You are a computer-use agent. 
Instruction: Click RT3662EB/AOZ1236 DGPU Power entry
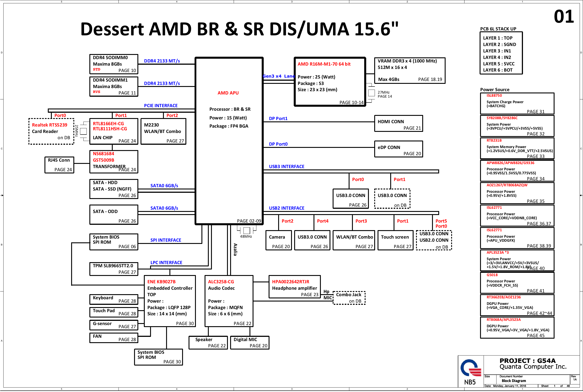coord(517,305)
